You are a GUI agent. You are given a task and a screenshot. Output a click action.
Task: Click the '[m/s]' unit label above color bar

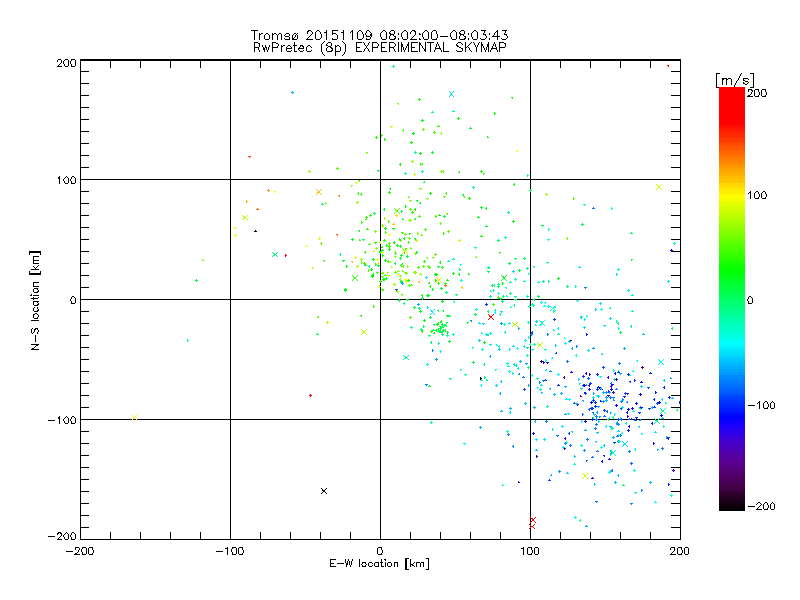[735, 80]
